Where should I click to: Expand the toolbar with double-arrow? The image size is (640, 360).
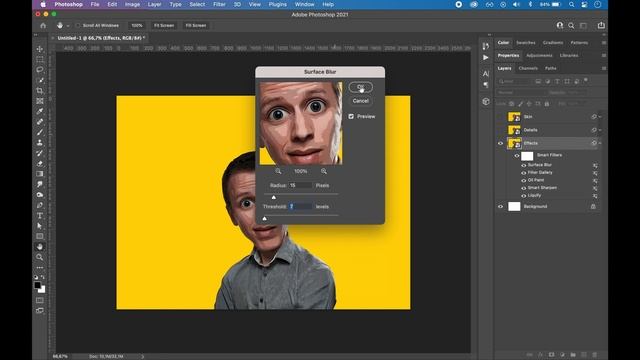(x=36, y=36)
